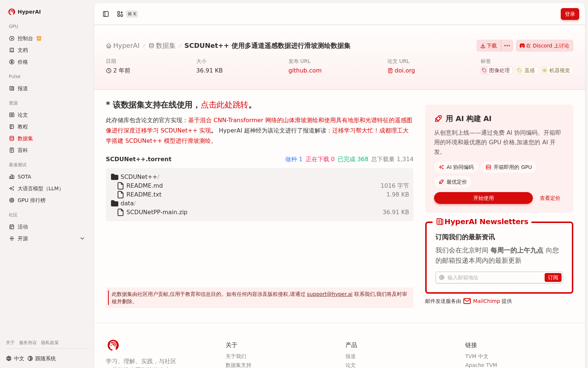Click the gift icon next to 控制台
The image size is (588, 368).
click(39, 38)
